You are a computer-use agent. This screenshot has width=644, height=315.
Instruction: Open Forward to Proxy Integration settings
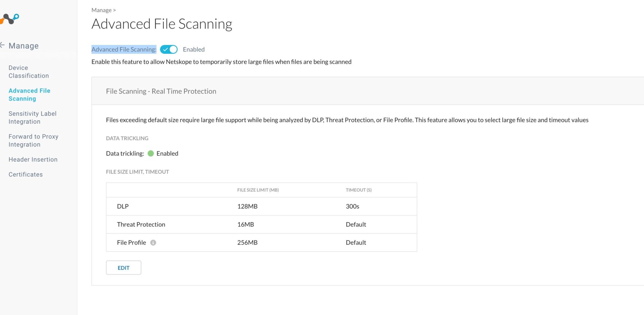33,140
